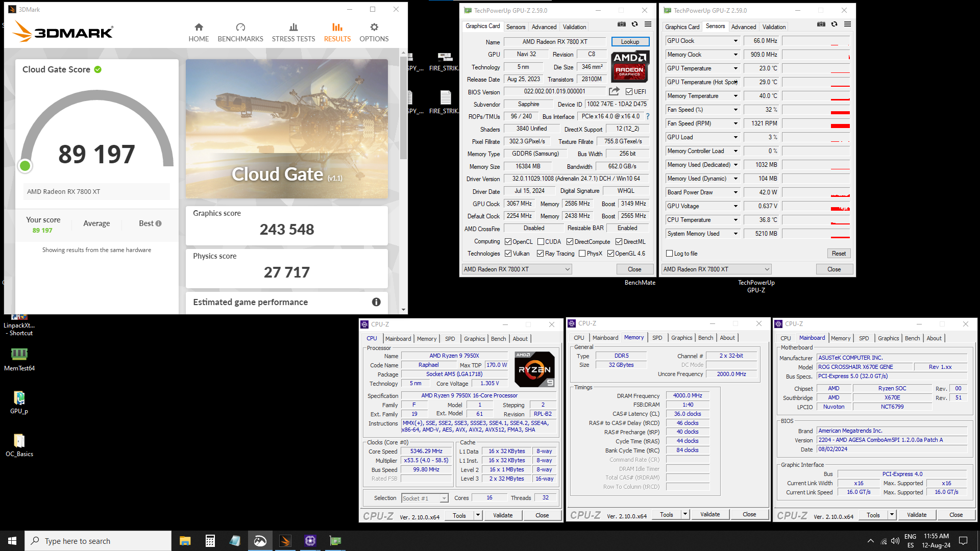
Task: Open SPD tab in CPU-Z CPU window
Action: [x=450, y=339]
